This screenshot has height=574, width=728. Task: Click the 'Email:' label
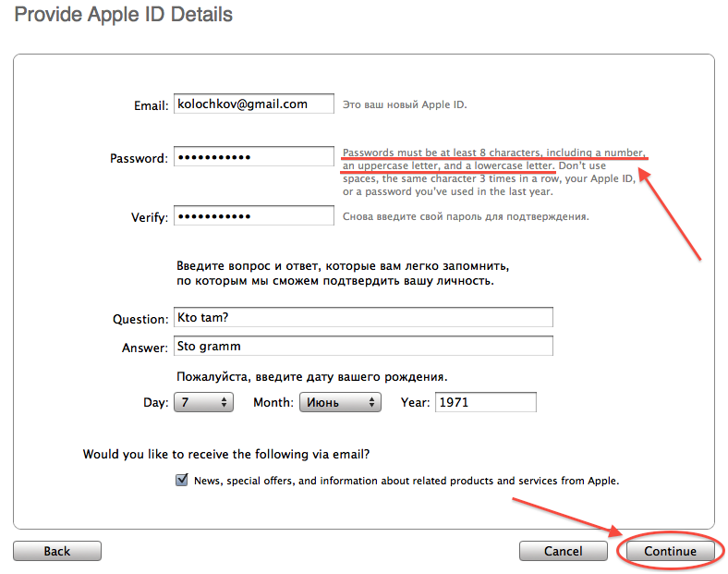coord(151,106)
